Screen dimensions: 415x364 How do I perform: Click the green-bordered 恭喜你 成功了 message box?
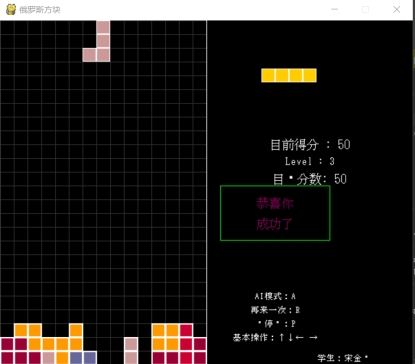point(275,213)
